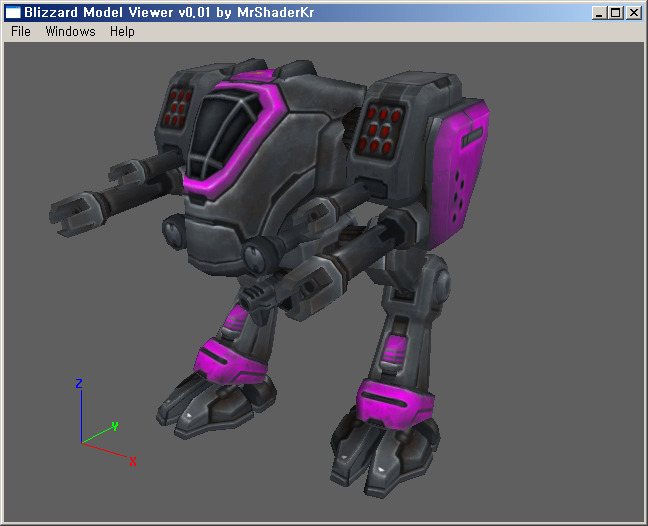Close the Blizzard Model Viewer window

tap(634, 13)
